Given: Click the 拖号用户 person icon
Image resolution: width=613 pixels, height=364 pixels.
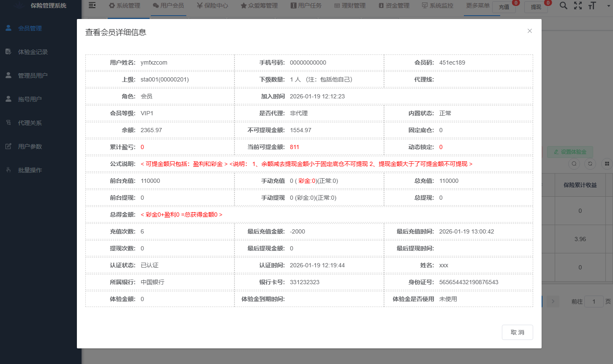Looking at the screenshot, I should pos(8,99).
